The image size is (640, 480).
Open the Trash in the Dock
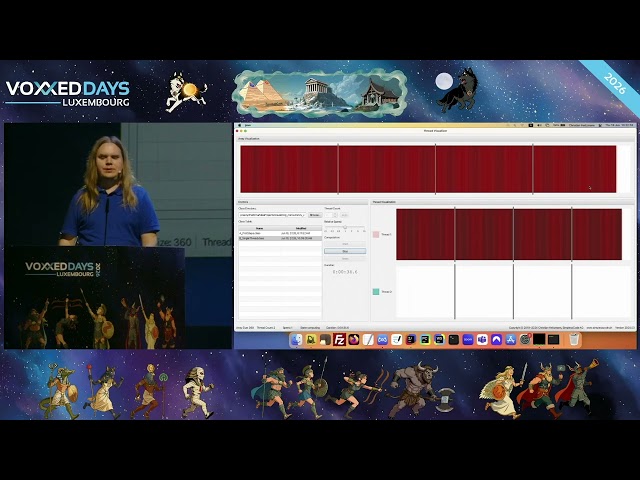[573, 340]
